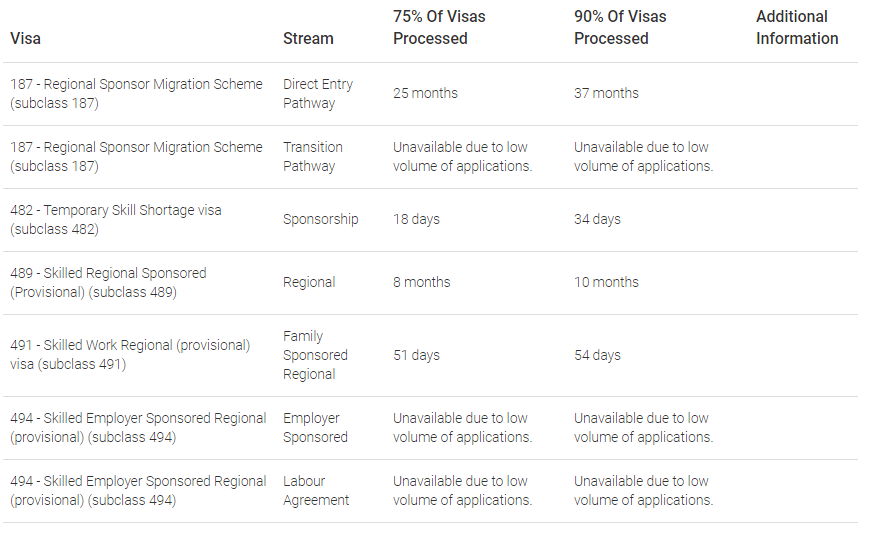Click the Labour Agreement stream cell
Image resolution: width=869 pixels, height=534 pixels.
(316, 491)
